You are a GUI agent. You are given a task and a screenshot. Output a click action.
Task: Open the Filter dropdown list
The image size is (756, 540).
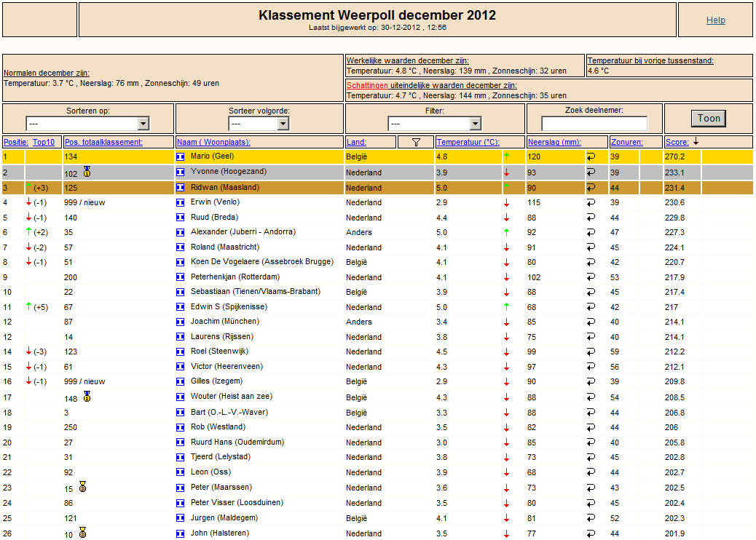click(434, 124)
